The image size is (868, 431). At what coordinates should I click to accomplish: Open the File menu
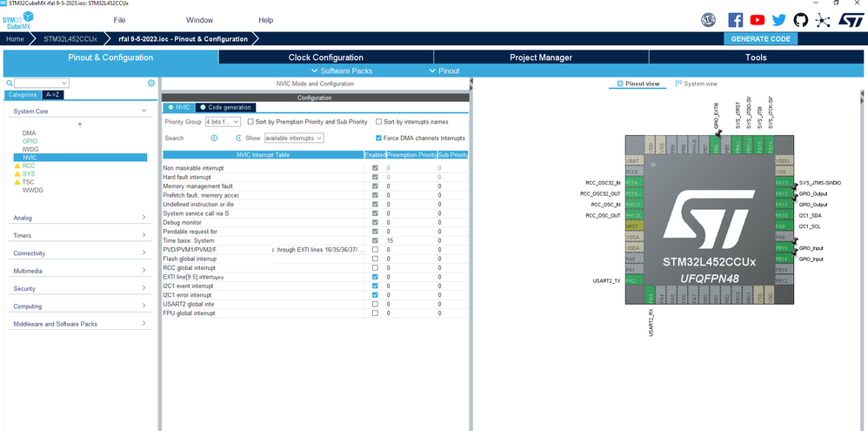[119, 21]
